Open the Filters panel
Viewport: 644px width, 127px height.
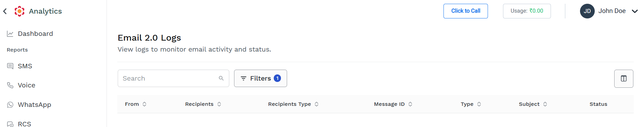click(x=260, y=79)
